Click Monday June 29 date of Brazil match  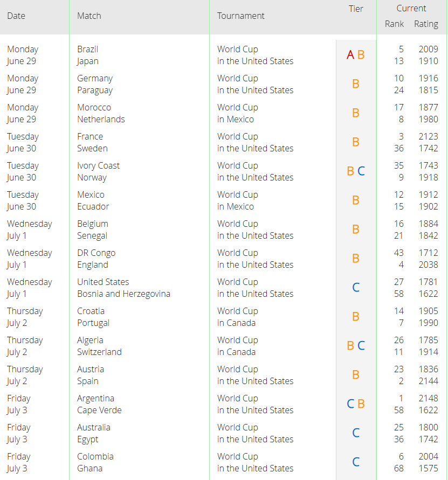click(x=23, y=55)
